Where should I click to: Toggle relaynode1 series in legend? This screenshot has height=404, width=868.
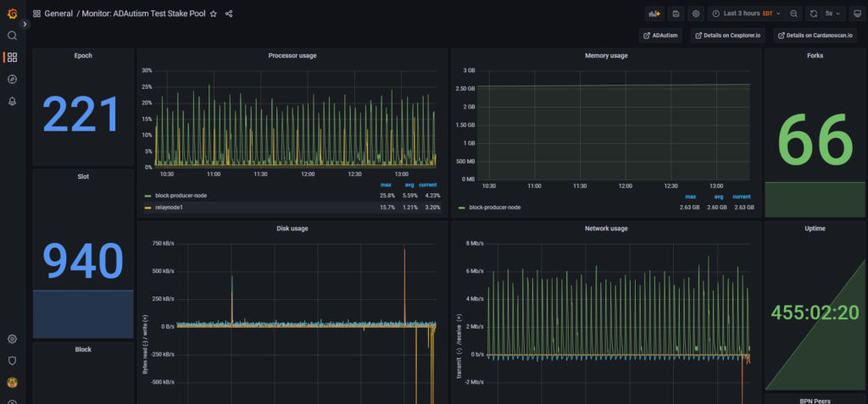click(x=164, y=208)
